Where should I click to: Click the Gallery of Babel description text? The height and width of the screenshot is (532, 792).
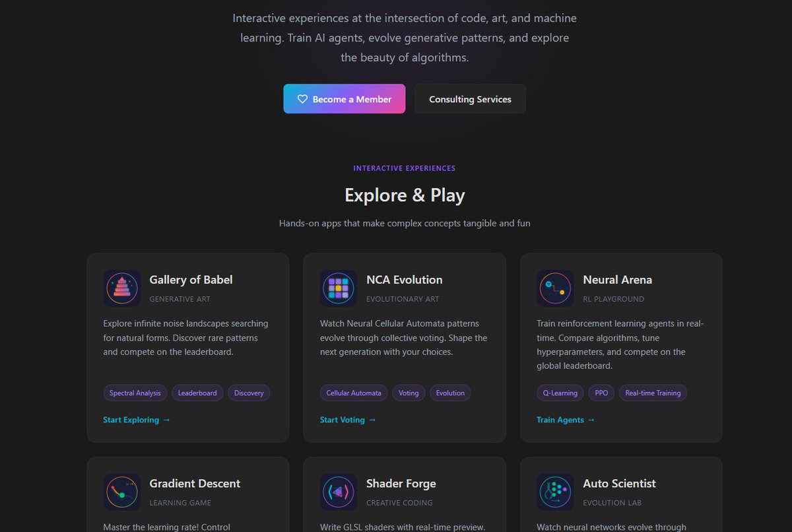pos(185,338)
